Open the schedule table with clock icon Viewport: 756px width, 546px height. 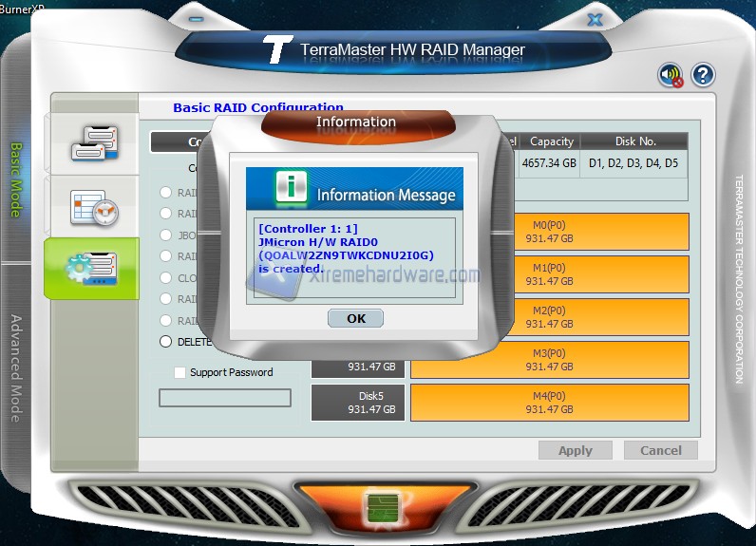94,206
